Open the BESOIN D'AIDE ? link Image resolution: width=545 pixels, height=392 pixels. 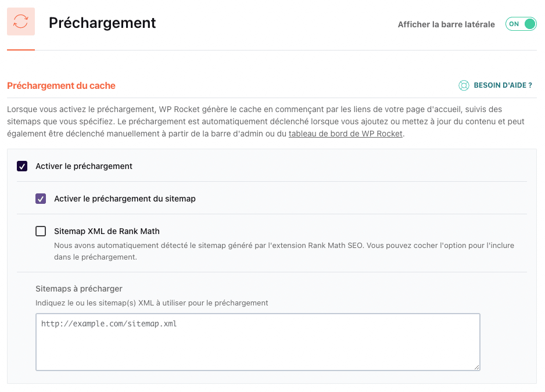coord(503,85)
